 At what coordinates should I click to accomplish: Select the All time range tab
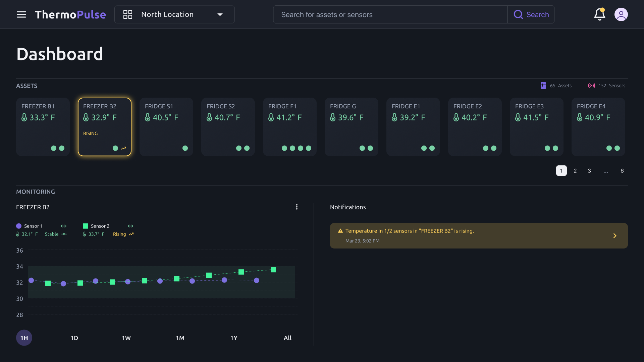coord(288,338)
